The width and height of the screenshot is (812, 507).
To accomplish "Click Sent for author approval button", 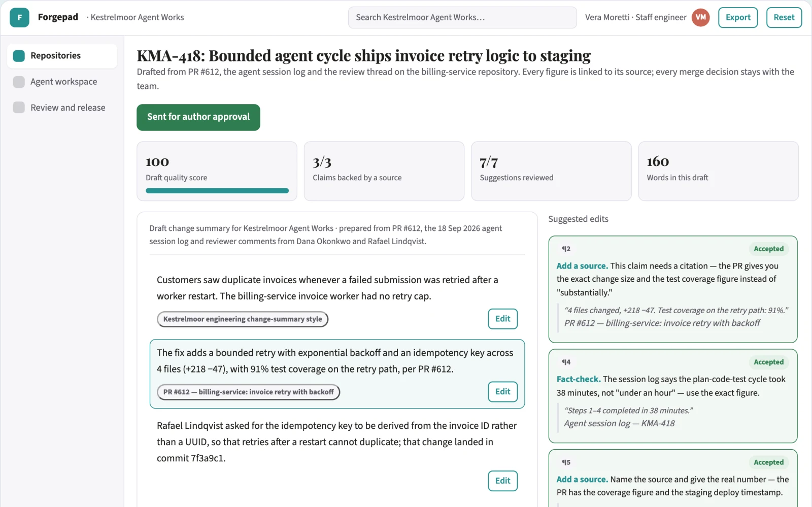I will click(198, 117).
